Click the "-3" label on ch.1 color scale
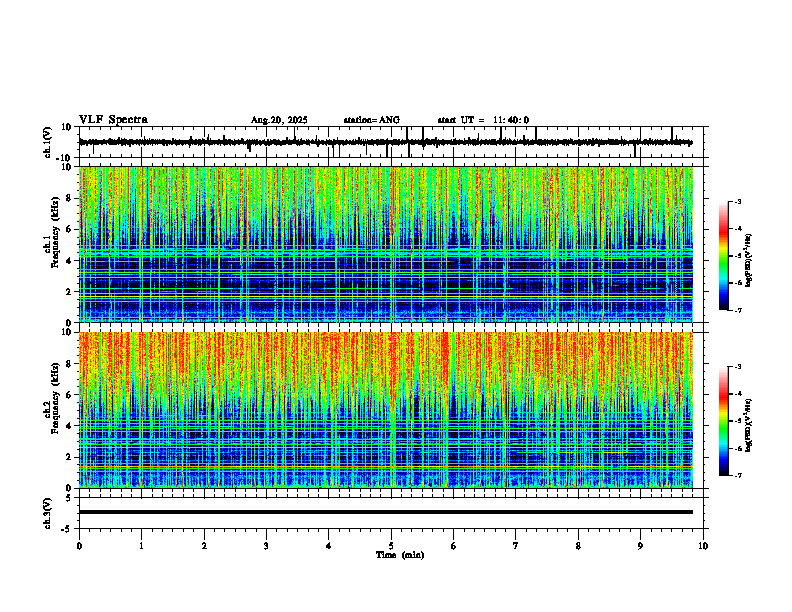This screenshot has width=792, height=612. point(738,202)
